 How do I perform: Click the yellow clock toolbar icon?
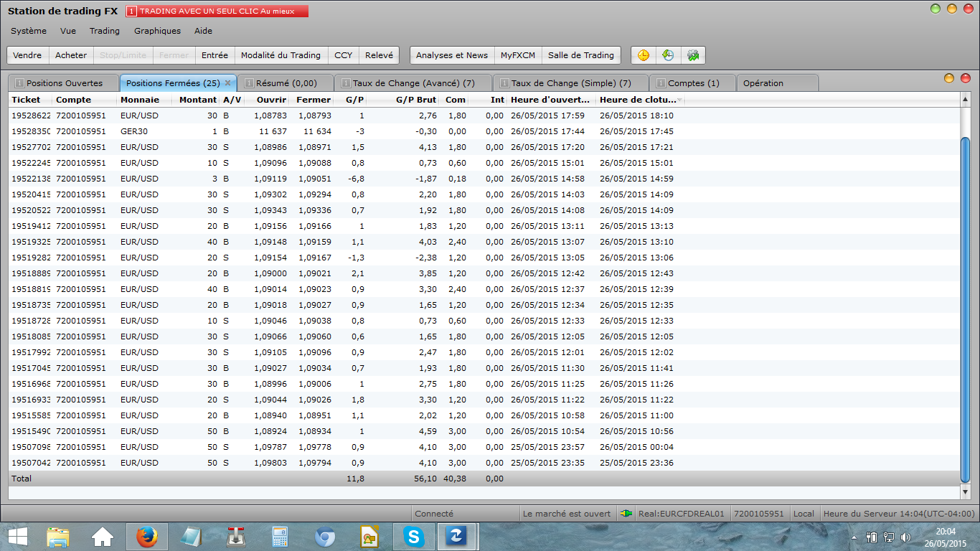644,55
